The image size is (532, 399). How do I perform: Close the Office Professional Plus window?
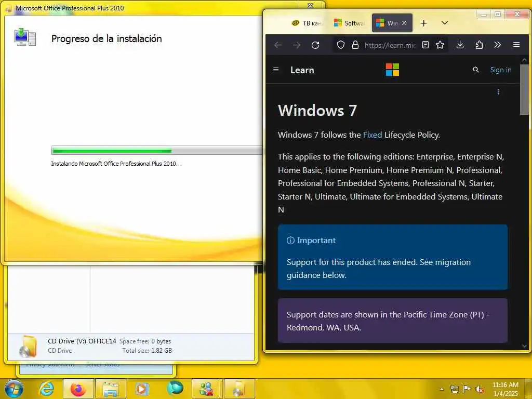[x=310, y=5]
